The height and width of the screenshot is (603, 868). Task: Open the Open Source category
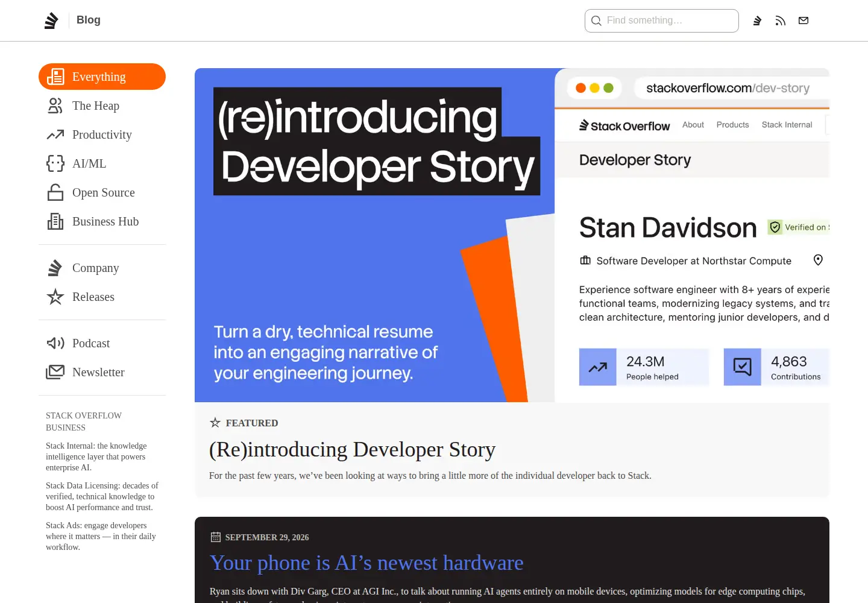click(104, 192)
